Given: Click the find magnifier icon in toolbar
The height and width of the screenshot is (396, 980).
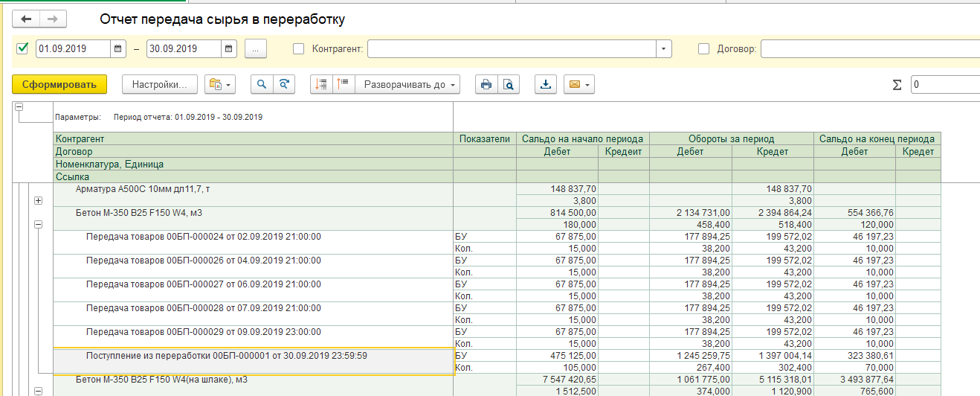Looking at the screenshot, I should (262, 85).
